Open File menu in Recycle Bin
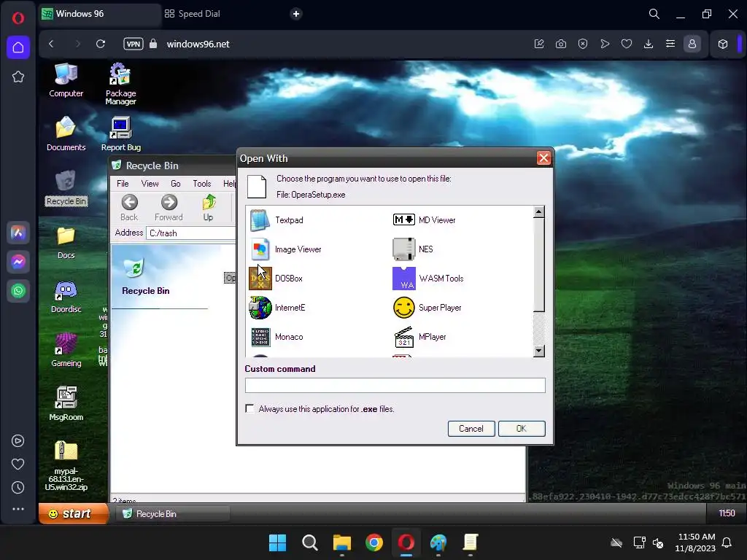The height and width of the screenshot is (560, 747). pyautogui.click(x=123, y=183)
